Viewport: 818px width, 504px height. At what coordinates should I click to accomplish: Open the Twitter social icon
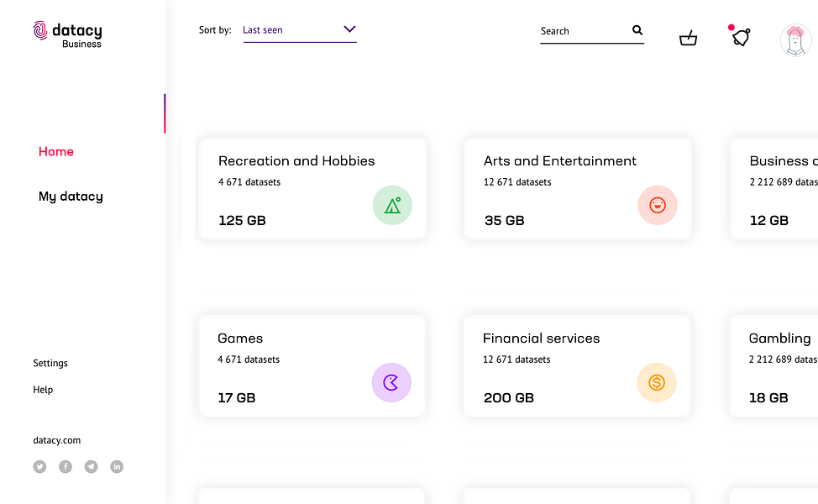[x=39, y=466]
